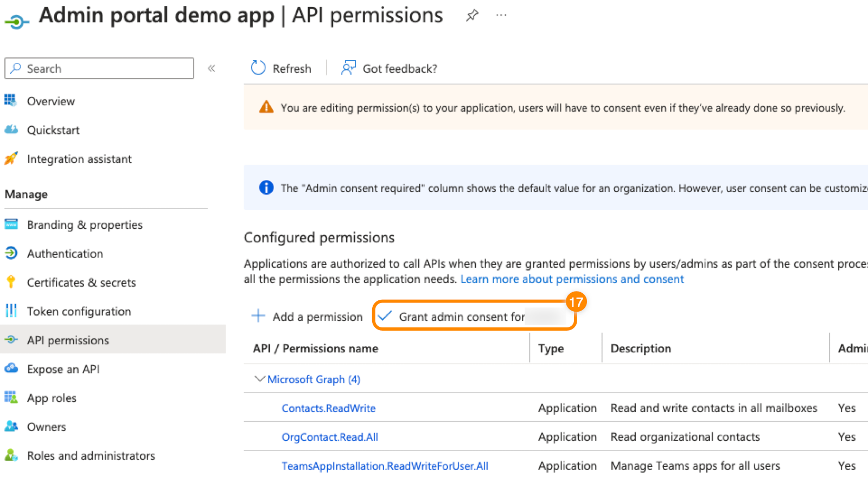Click the Type column header
The width and height of the screenshot is (868, 477).
click(x=551, y=349)
